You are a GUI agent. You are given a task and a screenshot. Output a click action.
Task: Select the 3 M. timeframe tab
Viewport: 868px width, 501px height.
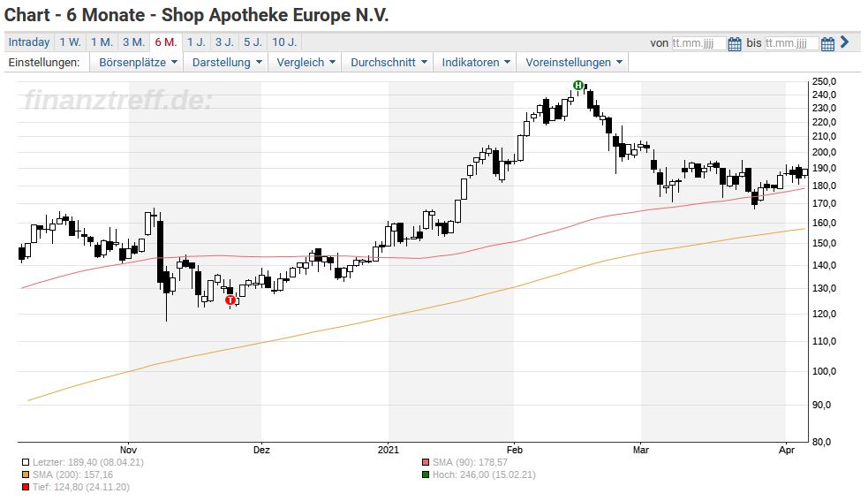133,42
